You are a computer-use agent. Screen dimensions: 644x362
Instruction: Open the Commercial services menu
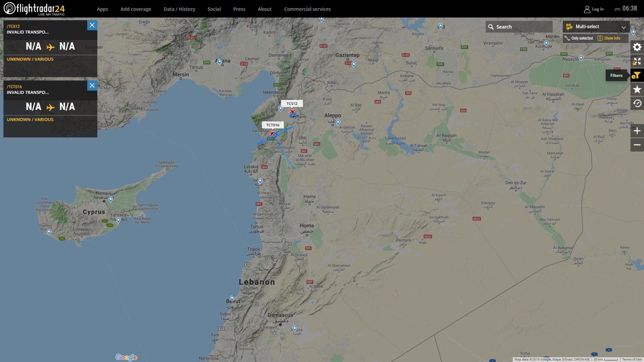(307, 9)
